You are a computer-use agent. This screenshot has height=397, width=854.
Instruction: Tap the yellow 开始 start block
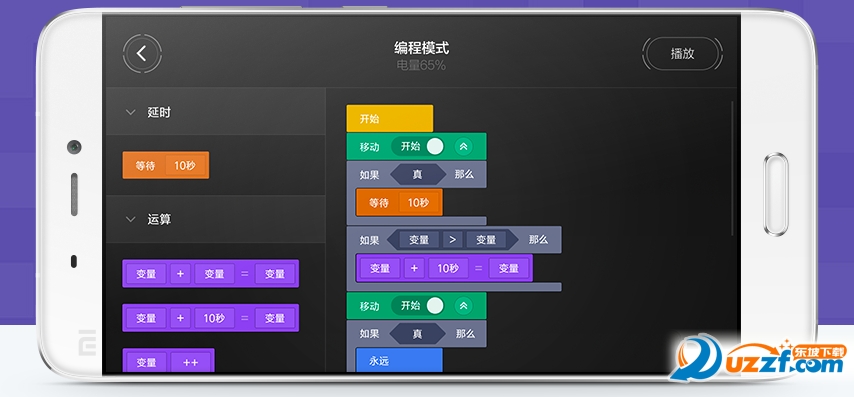click(389, 119)
